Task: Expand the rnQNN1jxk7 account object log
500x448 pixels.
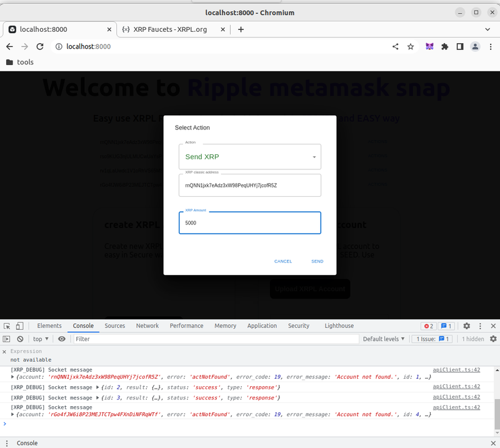Action: click(x=12, y=377)
